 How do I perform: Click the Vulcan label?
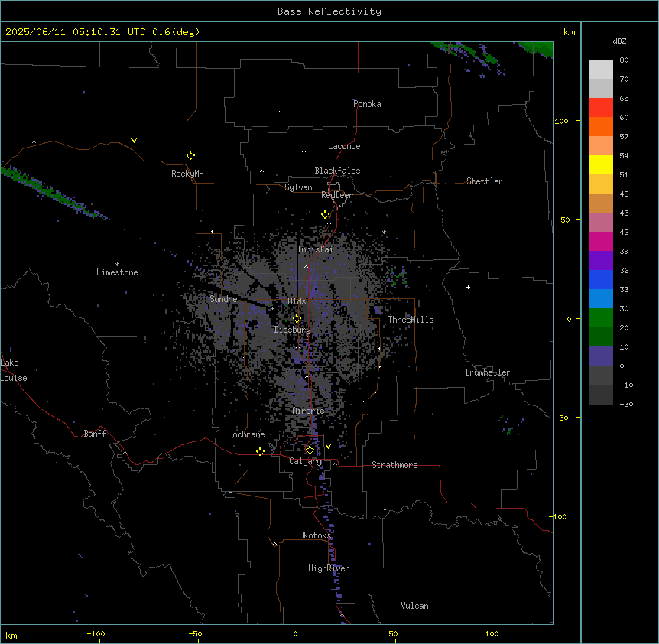click(415, 606)
